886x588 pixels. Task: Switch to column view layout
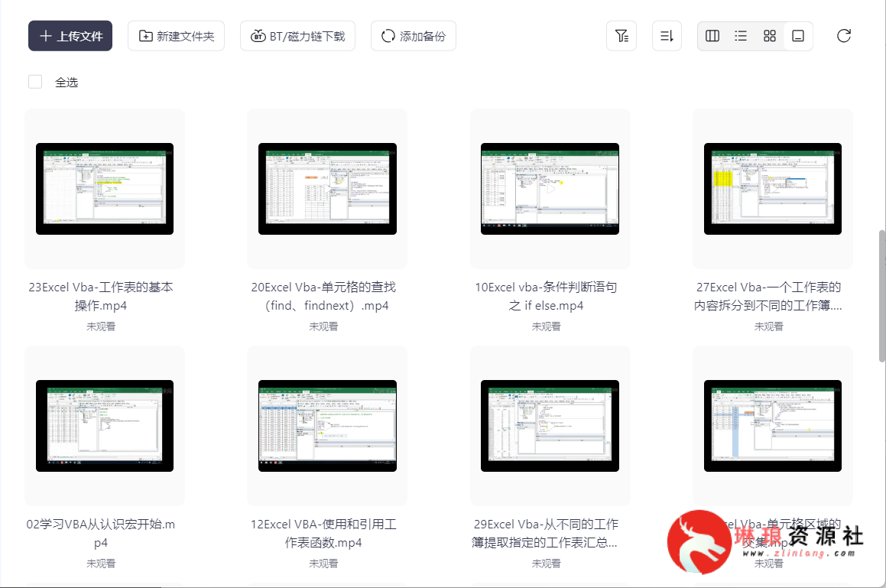point(712,36)
